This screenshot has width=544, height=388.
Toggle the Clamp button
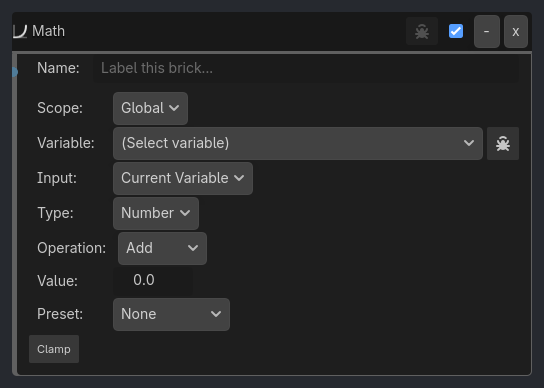click(54, 349)
